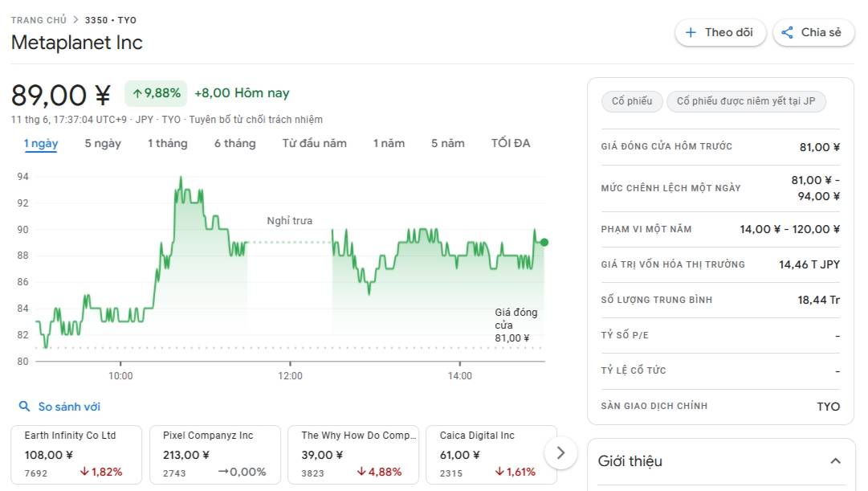The image size is (868, 491).
Task: Click the 4,88% drop value
Action: point(380,473)
